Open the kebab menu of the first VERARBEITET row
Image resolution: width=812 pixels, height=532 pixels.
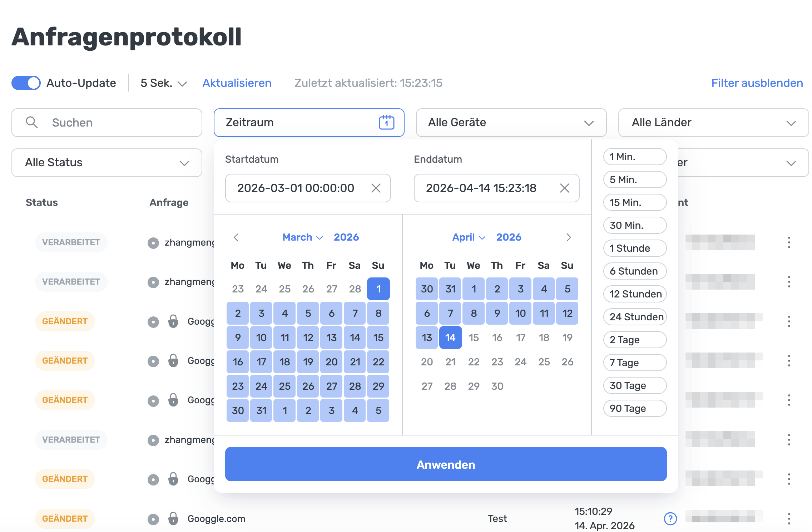pyautogui.click(x=789, y=242)
